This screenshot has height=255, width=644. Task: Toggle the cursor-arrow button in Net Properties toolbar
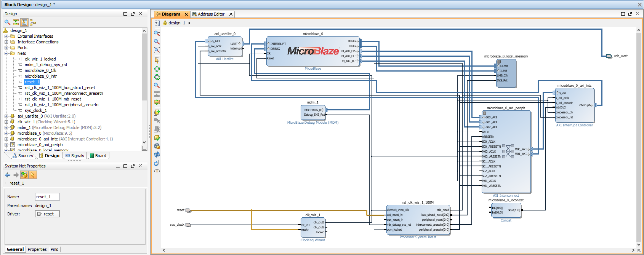point(33,175)
